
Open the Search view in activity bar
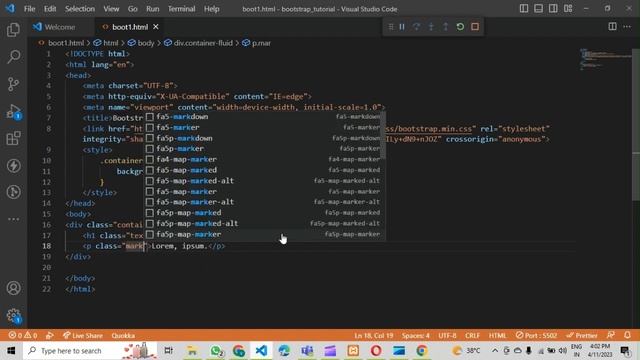tap(13, 57)
